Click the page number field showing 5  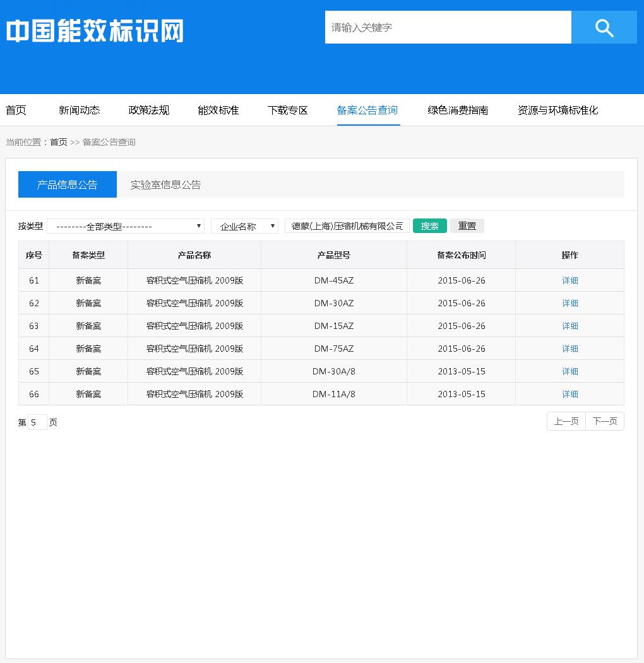coord(38,422)
